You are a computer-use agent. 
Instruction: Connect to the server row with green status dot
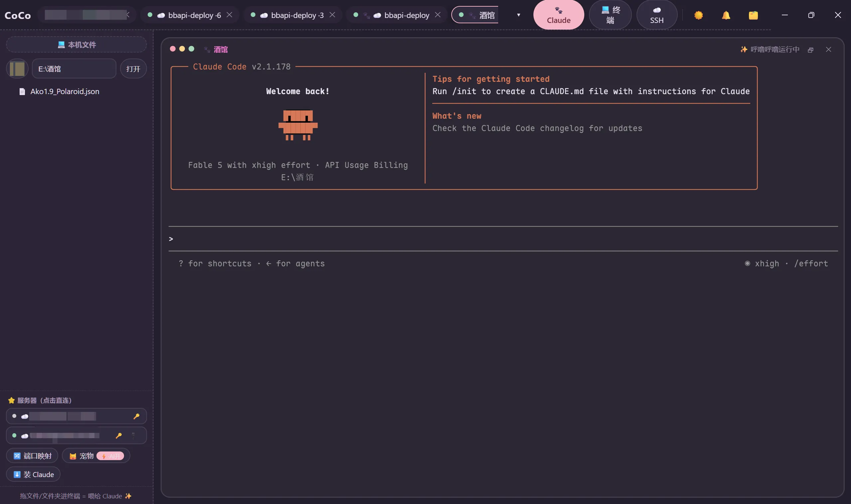click(x=76, y=436)
